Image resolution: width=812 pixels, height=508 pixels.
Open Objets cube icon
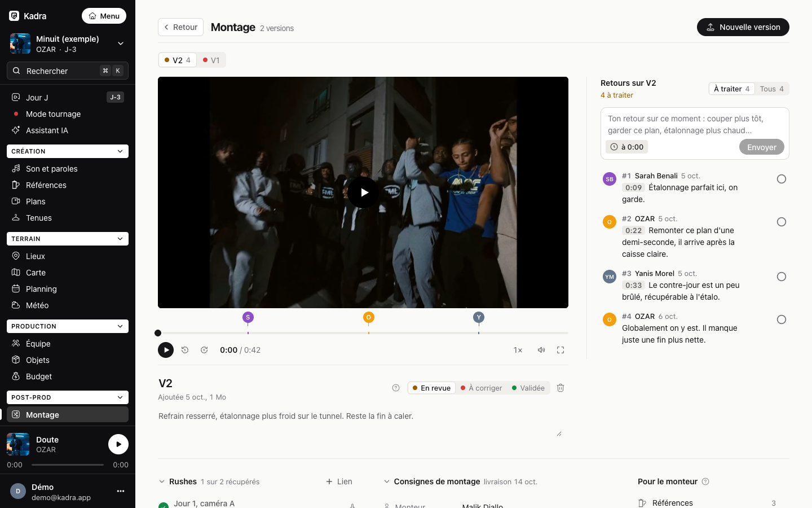16,360
